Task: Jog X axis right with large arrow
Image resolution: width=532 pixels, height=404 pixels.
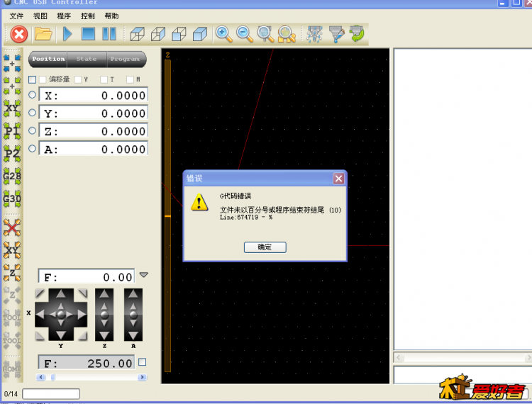Action: point(82,315)
